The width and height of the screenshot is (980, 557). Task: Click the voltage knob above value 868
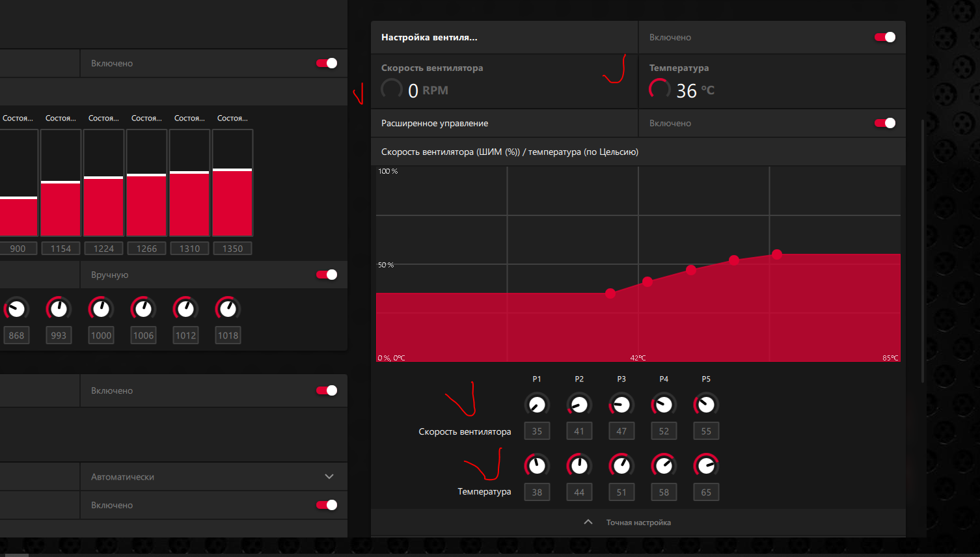click(16, 308)
